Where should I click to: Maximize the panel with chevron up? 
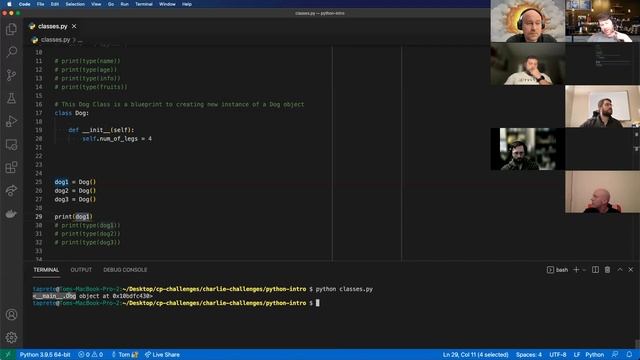point(620,270)
